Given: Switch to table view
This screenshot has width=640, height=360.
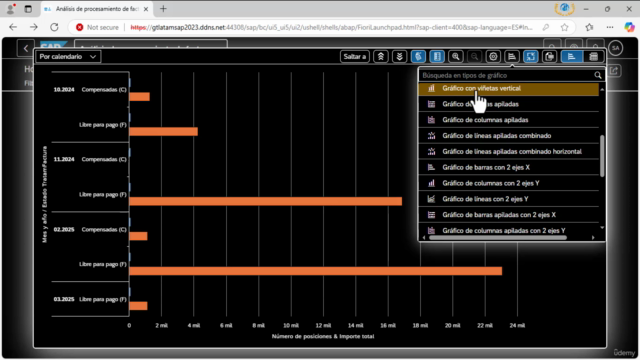Looking at the screenshot, I should click(593, 57).
